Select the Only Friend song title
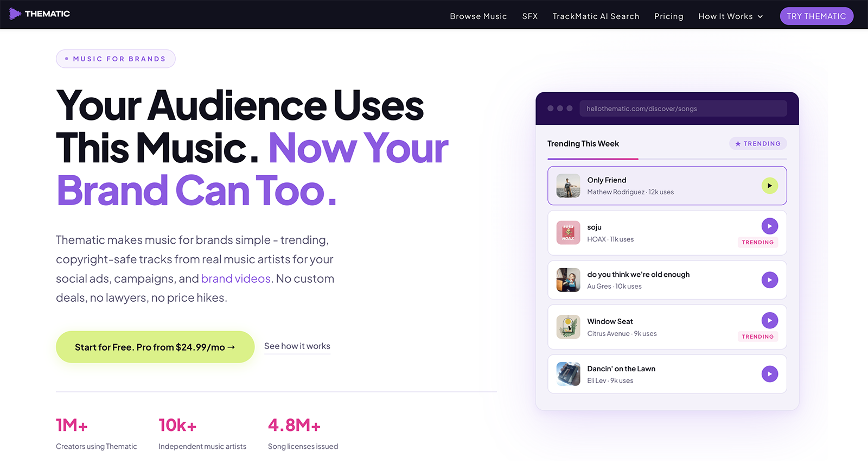 (x=607, y=180)
